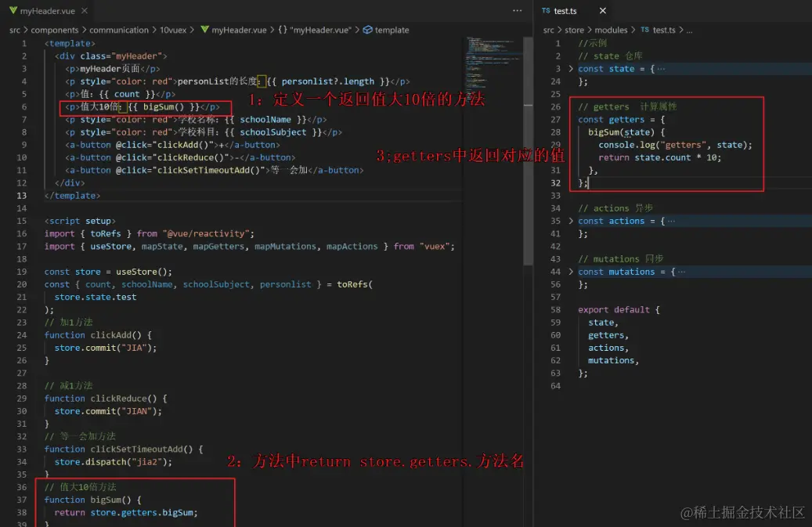812x527 pixels.
Task: Select breadcrumb '10vuex'
Action: 173,30
